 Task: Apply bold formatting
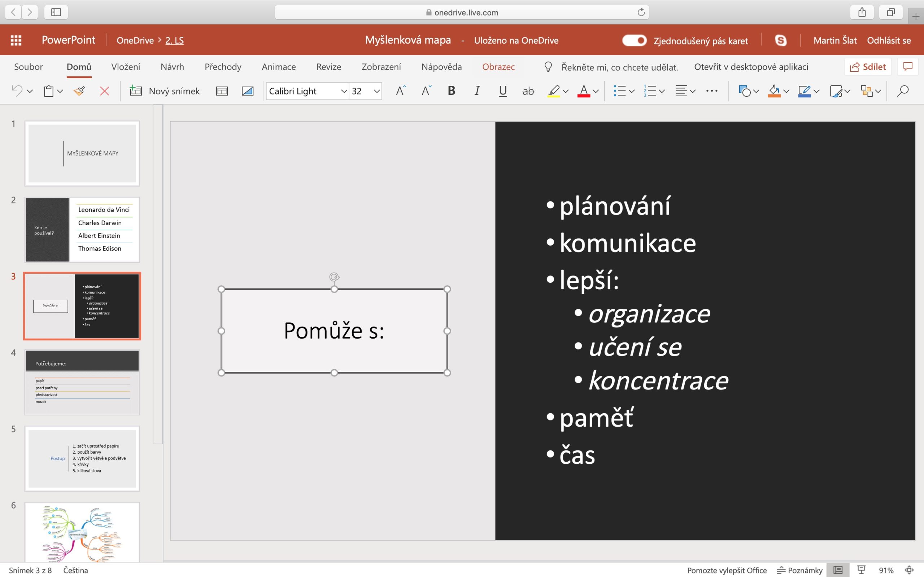tap(451, 91)
